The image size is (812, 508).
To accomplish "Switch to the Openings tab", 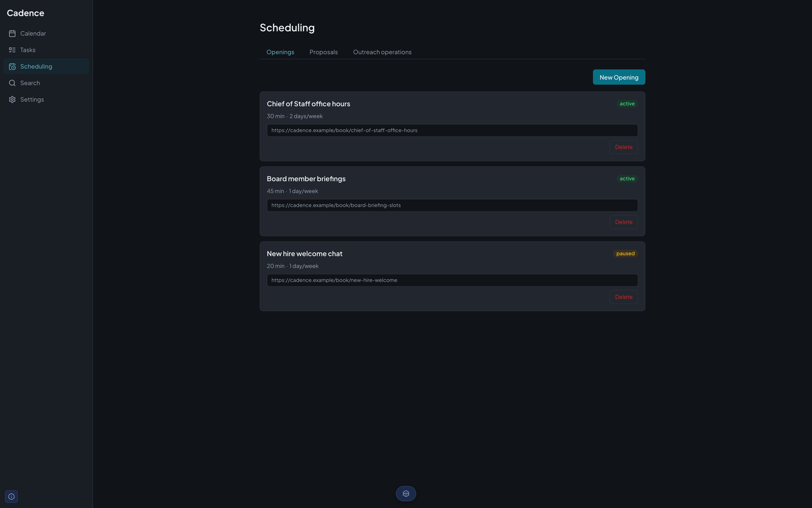I will pyautogui.click(x=280, y=52).
